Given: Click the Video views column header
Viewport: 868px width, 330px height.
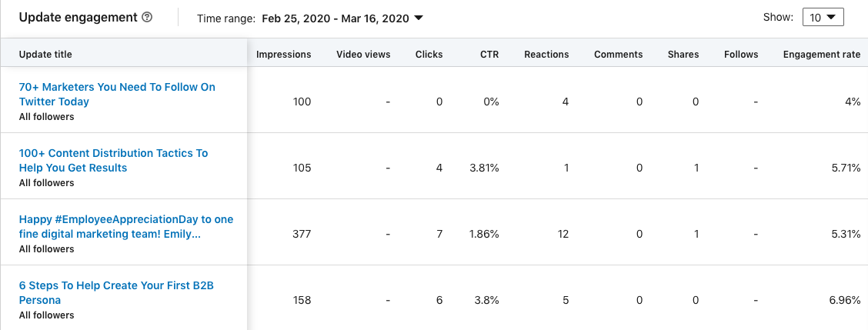Looking at the screenshot, I should tap(363, 55).
